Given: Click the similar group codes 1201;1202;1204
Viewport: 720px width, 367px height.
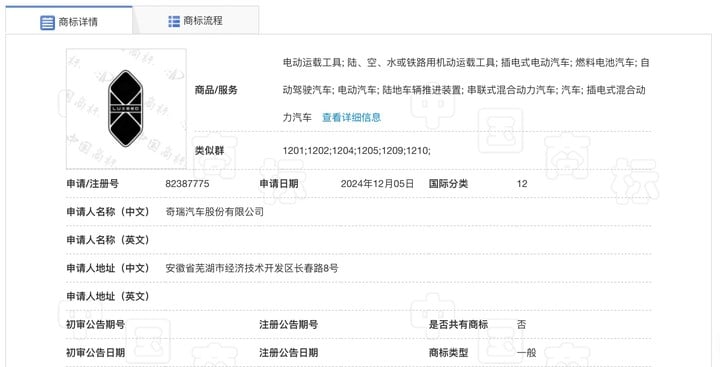Looking at the screenshot, I should pos(356,150).
